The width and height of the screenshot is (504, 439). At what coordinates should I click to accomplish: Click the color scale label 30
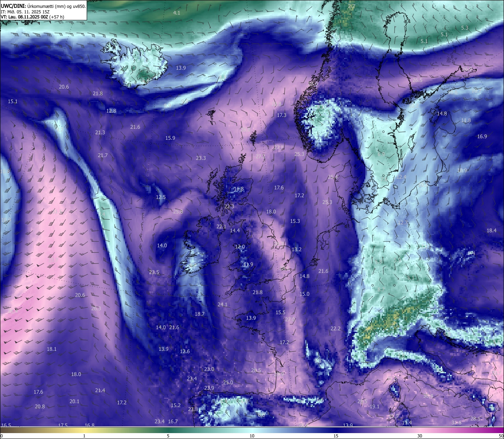(x=420, y=436)
